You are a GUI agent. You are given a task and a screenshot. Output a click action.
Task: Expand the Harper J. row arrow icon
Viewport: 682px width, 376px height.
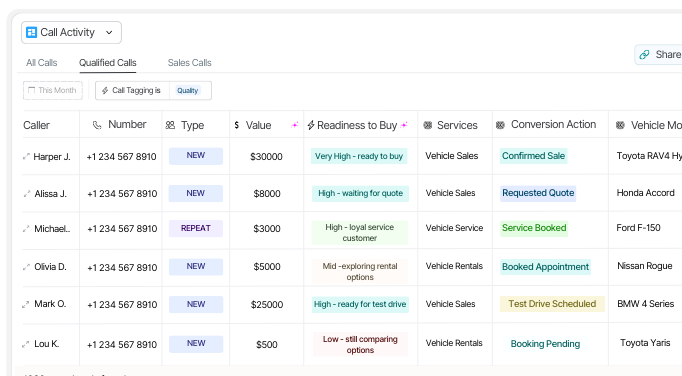(x=26, y=156)
